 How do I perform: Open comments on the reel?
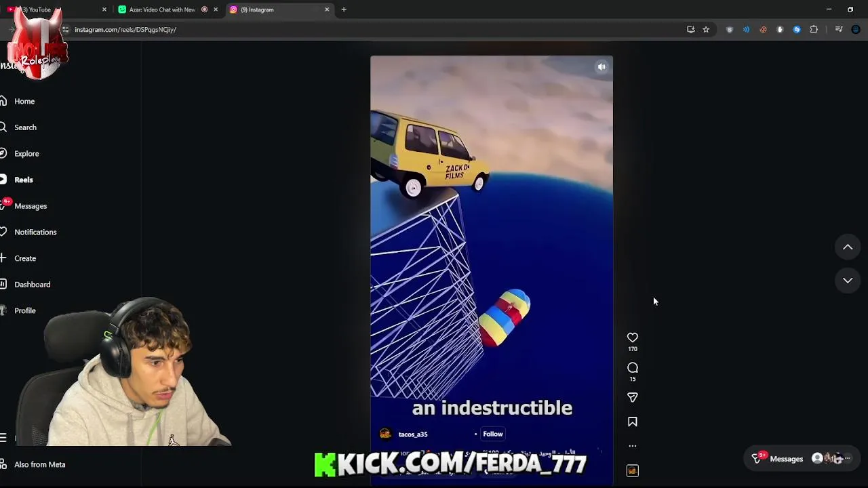(633, 368)
